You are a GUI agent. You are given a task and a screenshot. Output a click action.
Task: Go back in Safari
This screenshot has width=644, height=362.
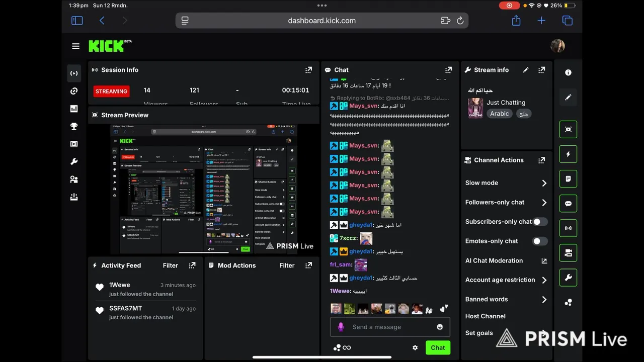coord(102,21)
